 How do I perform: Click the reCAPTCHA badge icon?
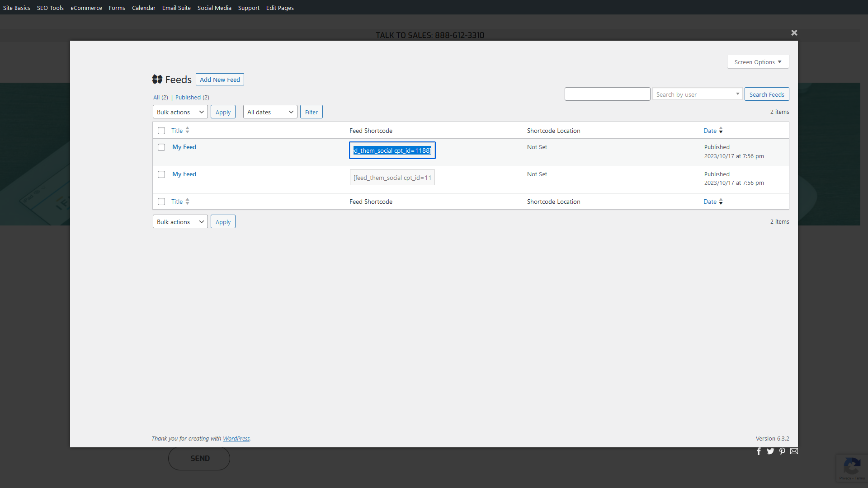click(x=852, y=467)
